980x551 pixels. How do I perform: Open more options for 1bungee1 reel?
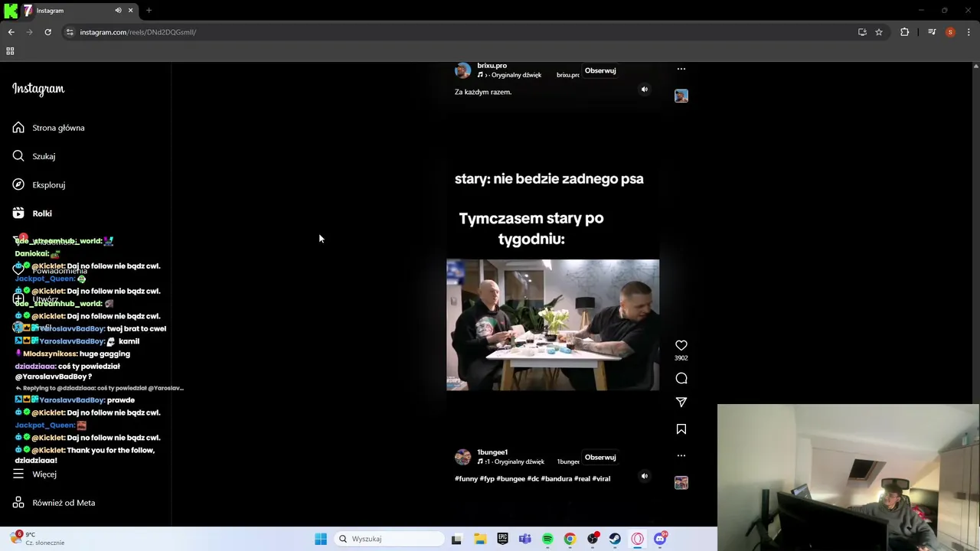pyautogui.click(x=681, y=456)
